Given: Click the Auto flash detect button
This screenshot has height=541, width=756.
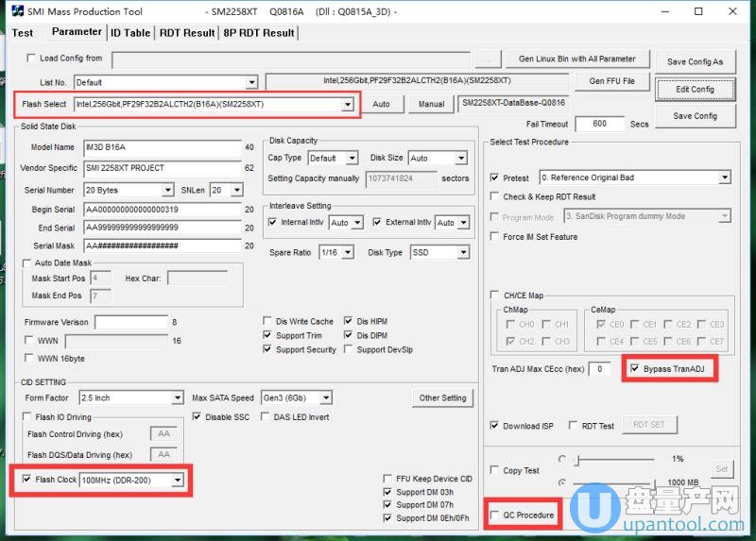Looking at the screenshot, I should [x=381, y=104].
